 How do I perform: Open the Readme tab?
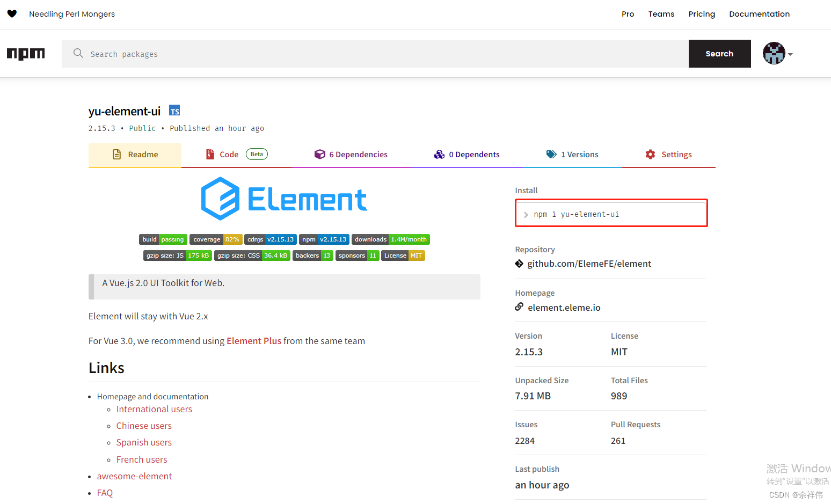tap(135, 155)
